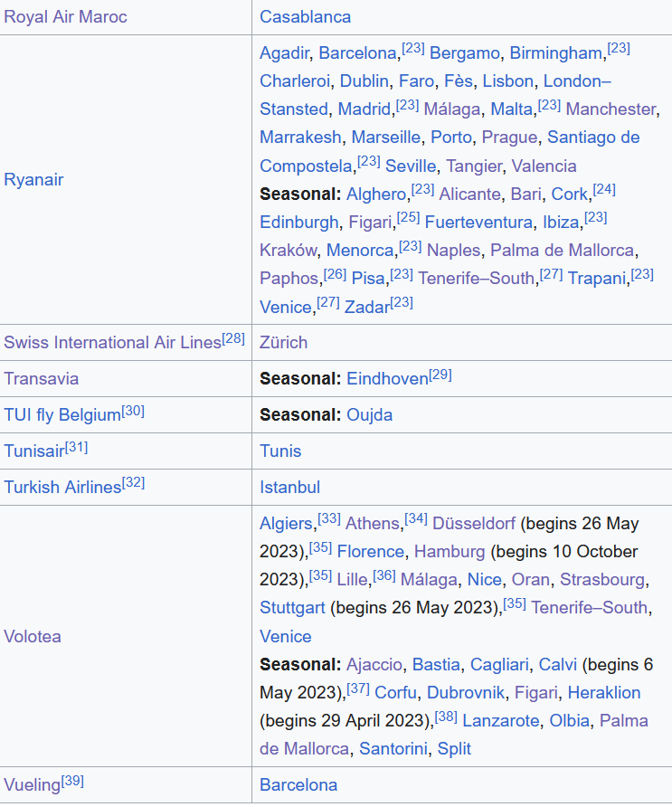Click the Agadir destination link

(x=284, y=52)
